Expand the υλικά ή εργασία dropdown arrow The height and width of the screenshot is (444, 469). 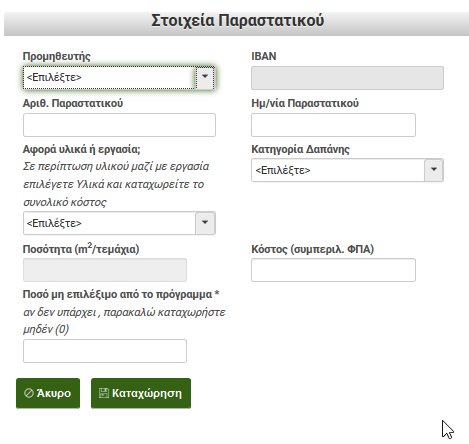coord(205,223)
